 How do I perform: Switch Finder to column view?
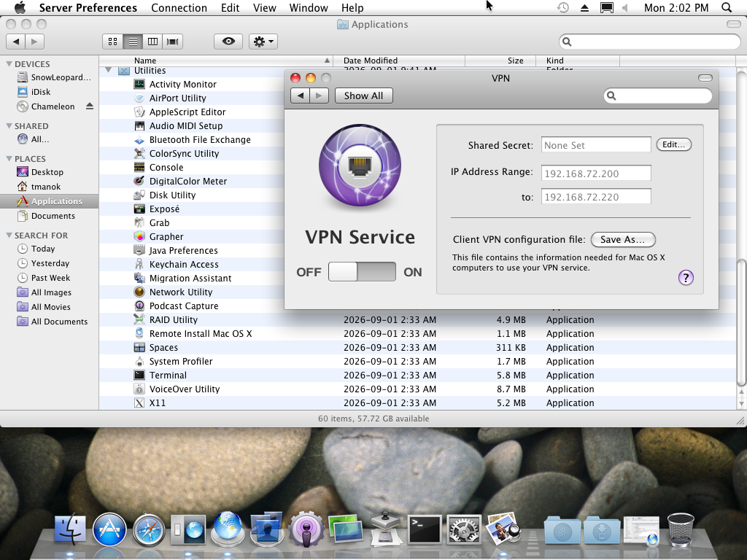(x=153, y=42)
